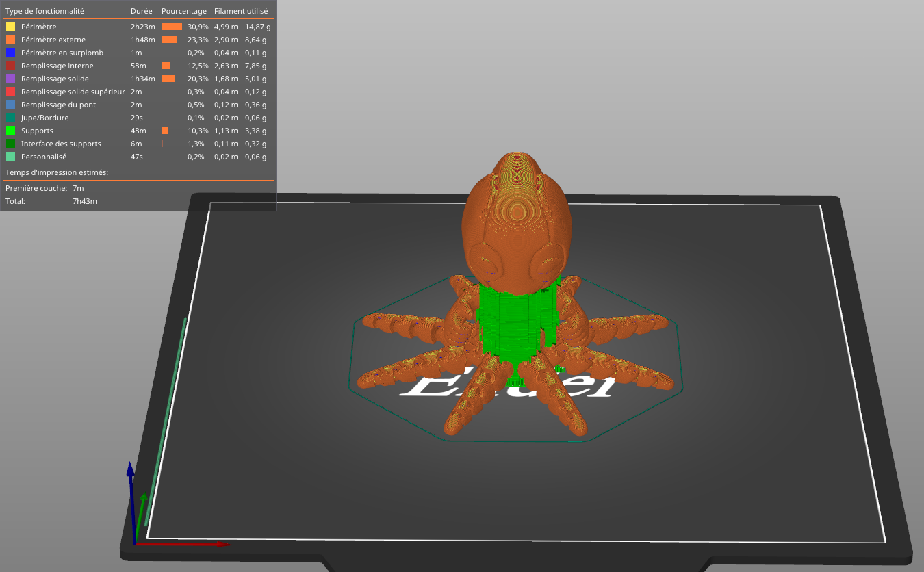Viewport: 924px width, 572px height.
Task: Hide the "Périmètre" feature label
Action: pyautogui.click(x=38, y=27)
